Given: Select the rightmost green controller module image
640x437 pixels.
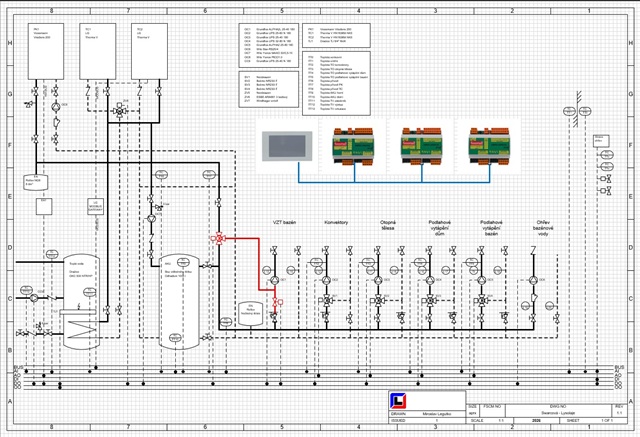Looking at the screenshot, I should click(x=489, y=146).
